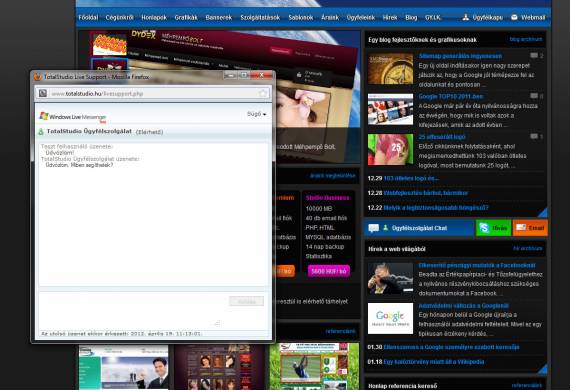Click the site identity icon in address bar
Viewport: 570px width, 390px height.
pos(43,93)
